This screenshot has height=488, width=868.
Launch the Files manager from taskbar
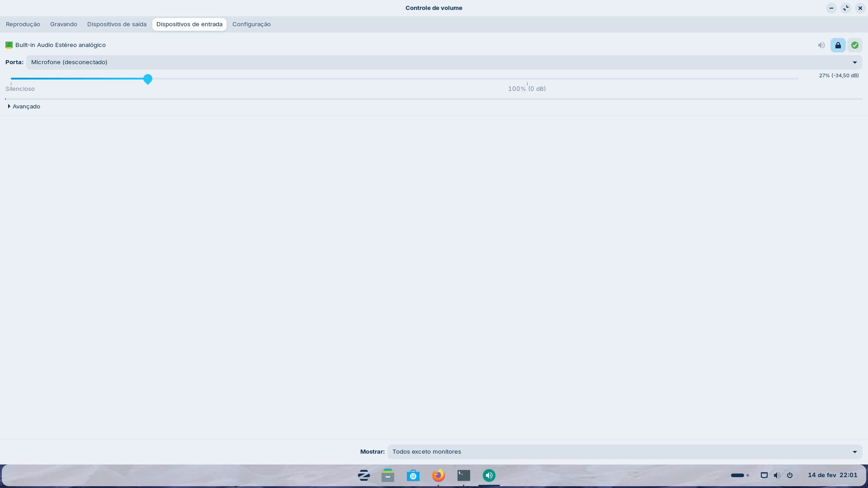(388, 475)
